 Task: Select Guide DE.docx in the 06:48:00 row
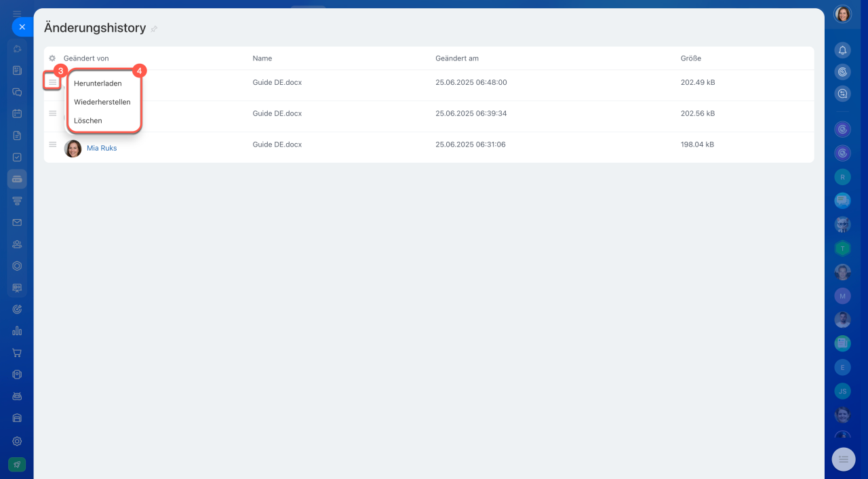click(x=277, y=82)
